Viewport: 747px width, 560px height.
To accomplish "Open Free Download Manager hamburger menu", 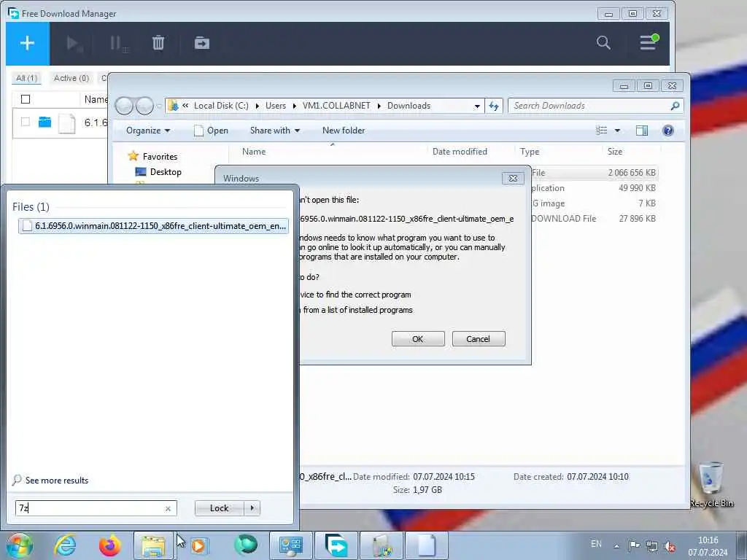I will tap(649, 42).
